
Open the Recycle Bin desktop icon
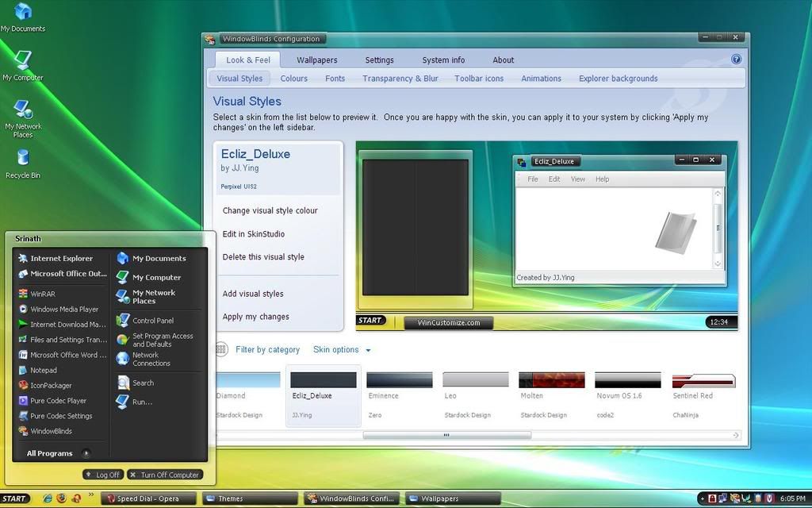pyautogui.click(x=23, y=163)
